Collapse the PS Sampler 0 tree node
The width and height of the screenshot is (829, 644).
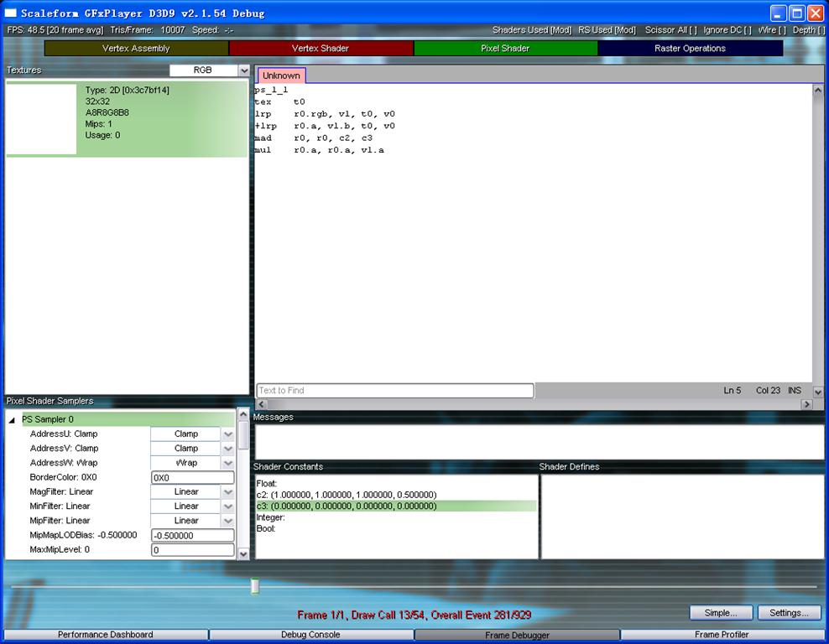[x=12, y=420]
